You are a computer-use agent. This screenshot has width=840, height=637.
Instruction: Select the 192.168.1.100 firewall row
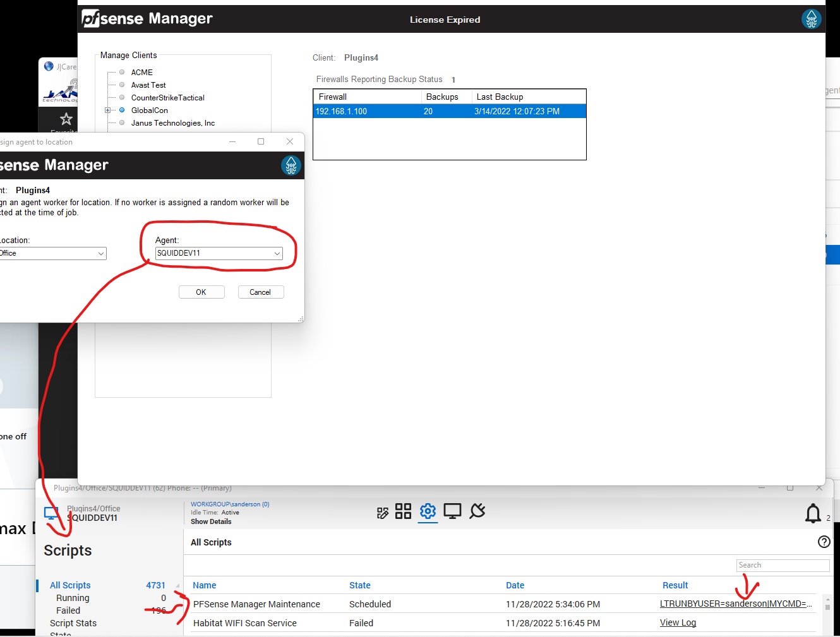click(x=450, y=111)
